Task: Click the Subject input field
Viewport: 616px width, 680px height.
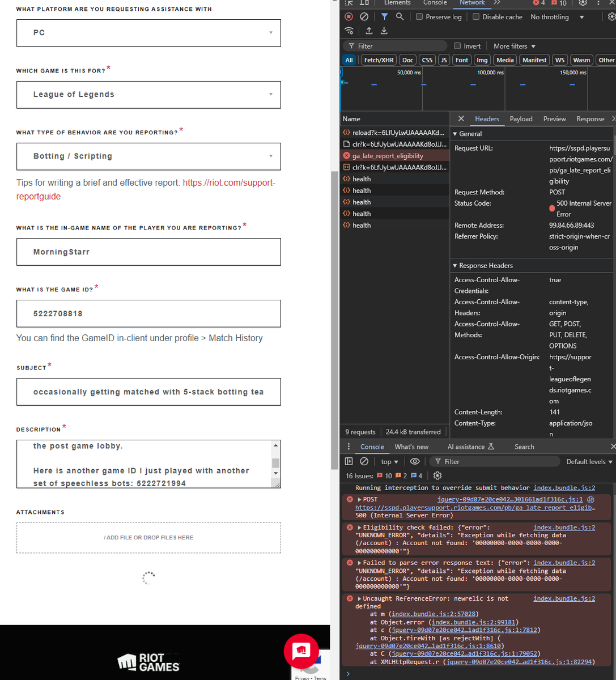Action: 148,392
